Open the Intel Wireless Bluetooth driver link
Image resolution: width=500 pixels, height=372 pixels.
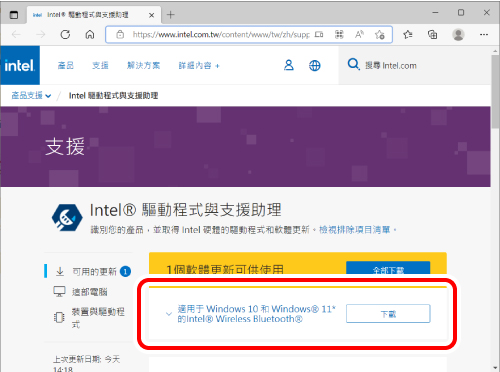[x=257, y=314]
